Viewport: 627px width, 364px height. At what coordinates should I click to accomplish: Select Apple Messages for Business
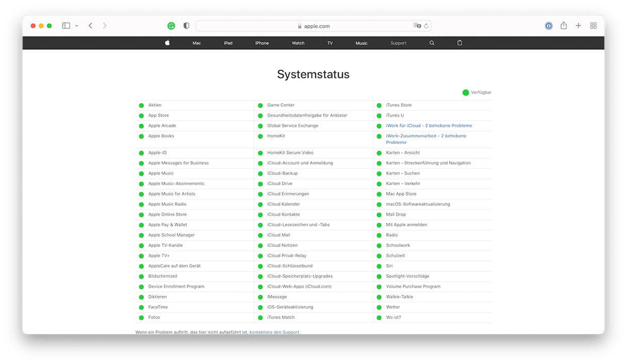[x=178, y=163]
